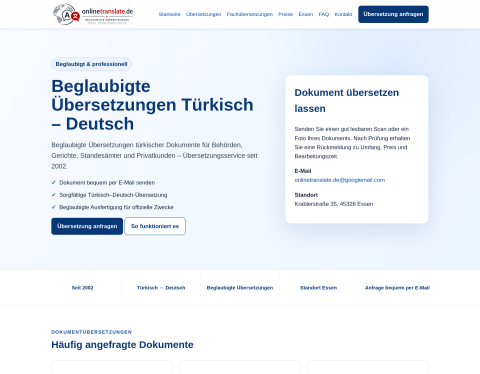Viewport: 480px width, 374px height.
Task: Click the Beglaubigt & professionell badge
Action: coord(91,64)
